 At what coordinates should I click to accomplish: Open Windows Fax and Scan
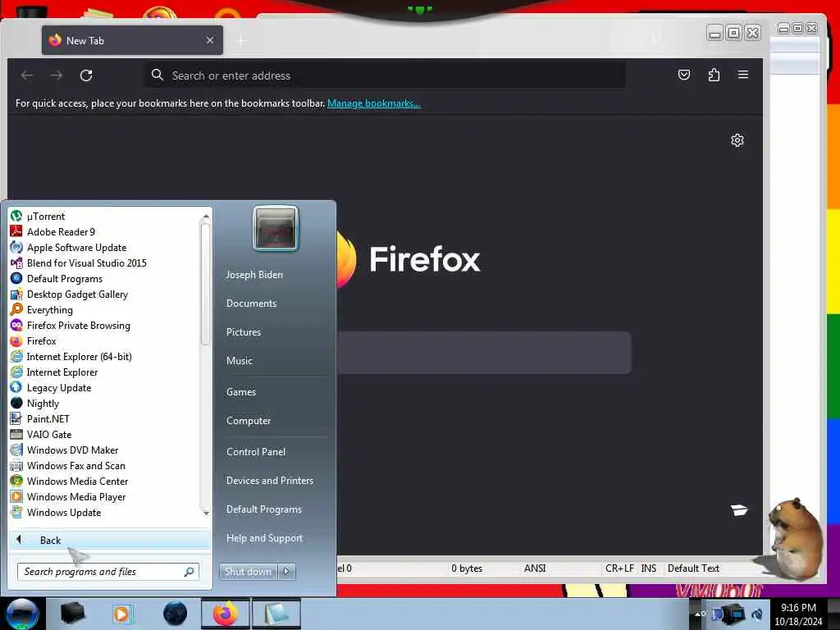click(x=75, y=466)
